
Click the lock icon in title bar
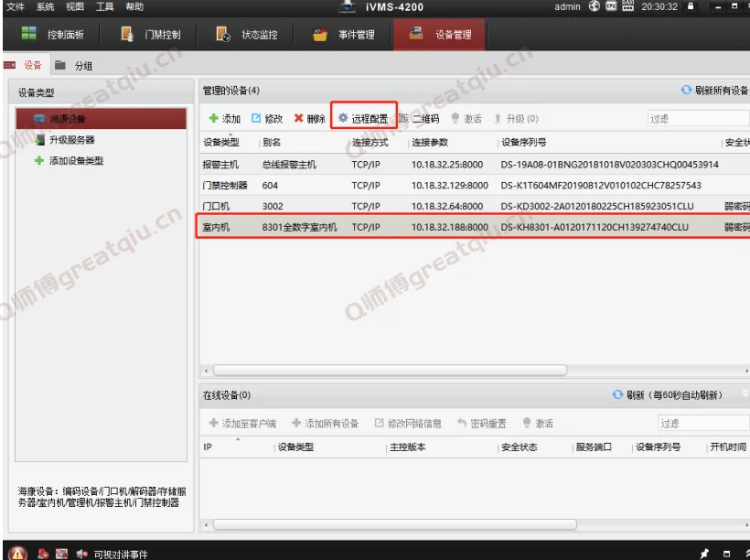point(691,7)
